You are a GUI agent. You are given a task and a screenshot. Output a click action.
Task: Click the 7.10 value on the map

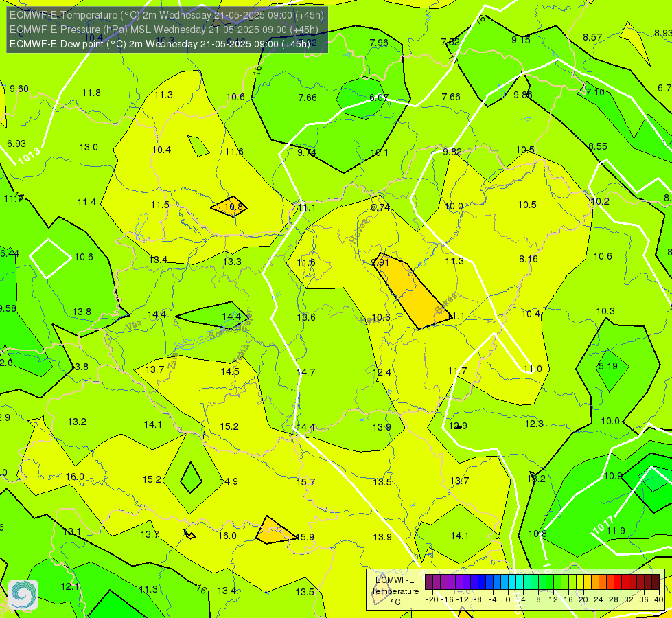(595, 92)
